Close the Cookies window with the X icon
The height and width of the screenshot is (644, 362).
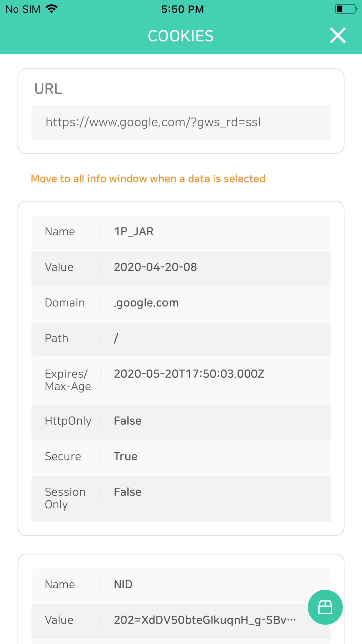coord(338,35)
